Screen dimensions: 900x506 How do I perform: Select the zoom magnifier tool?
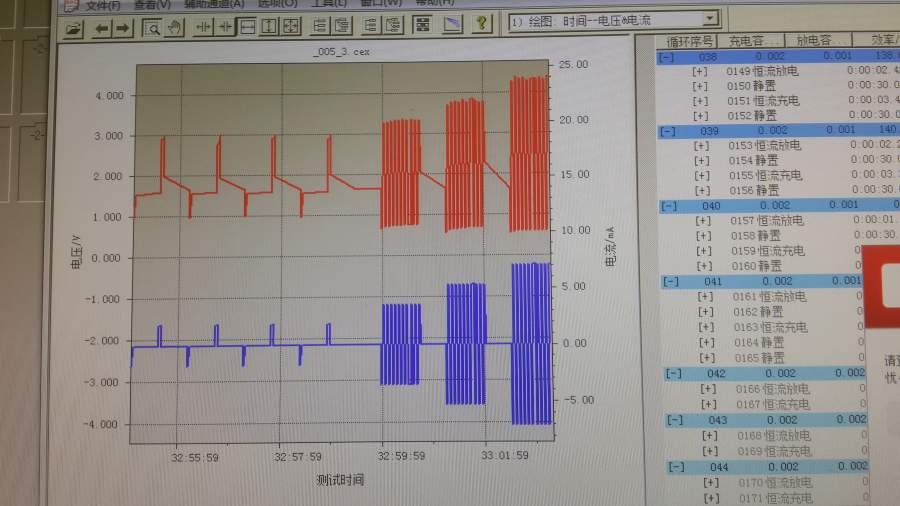(x=152, y=27)
